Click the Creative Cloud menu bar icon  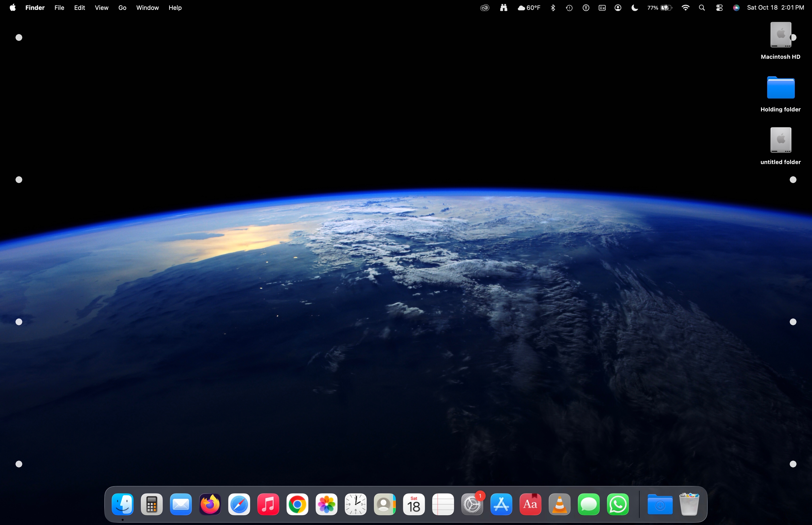[x=484, y=8]
